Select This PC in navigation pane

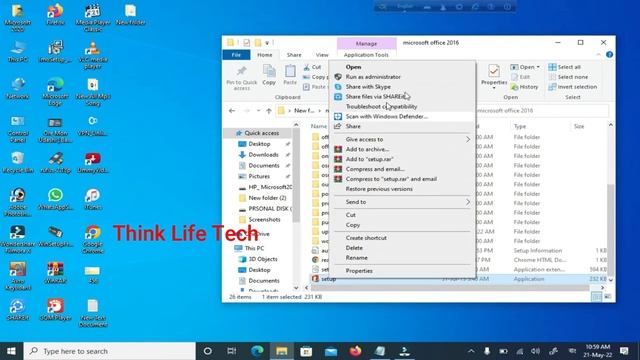click(x=254, y=248)
